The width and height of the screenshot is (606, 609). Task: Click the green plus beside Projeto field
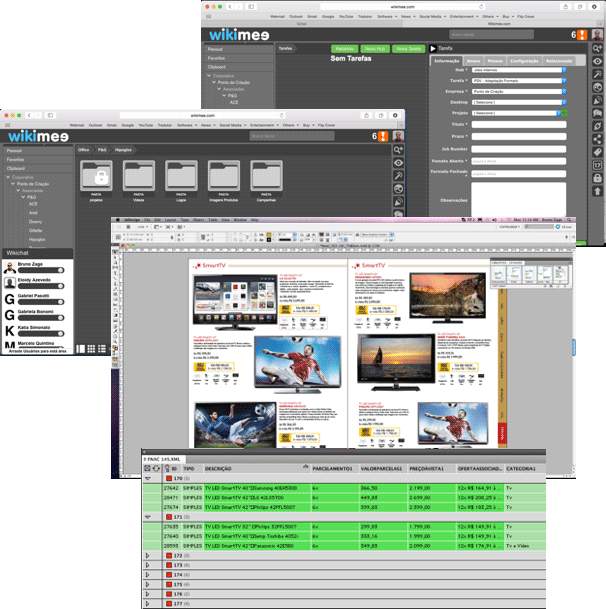(564, 113)
